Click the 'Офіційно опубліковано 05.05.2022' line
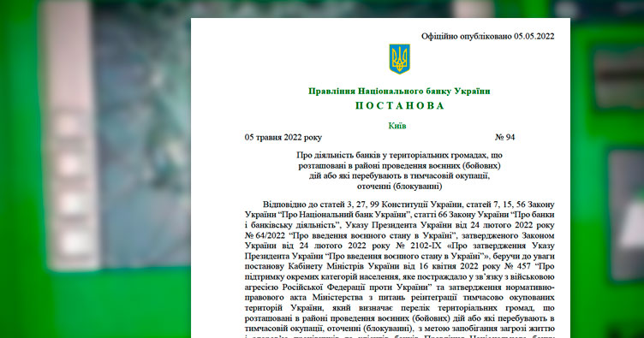This screenshot has width=644, height=338. click(x=487, y=36)
